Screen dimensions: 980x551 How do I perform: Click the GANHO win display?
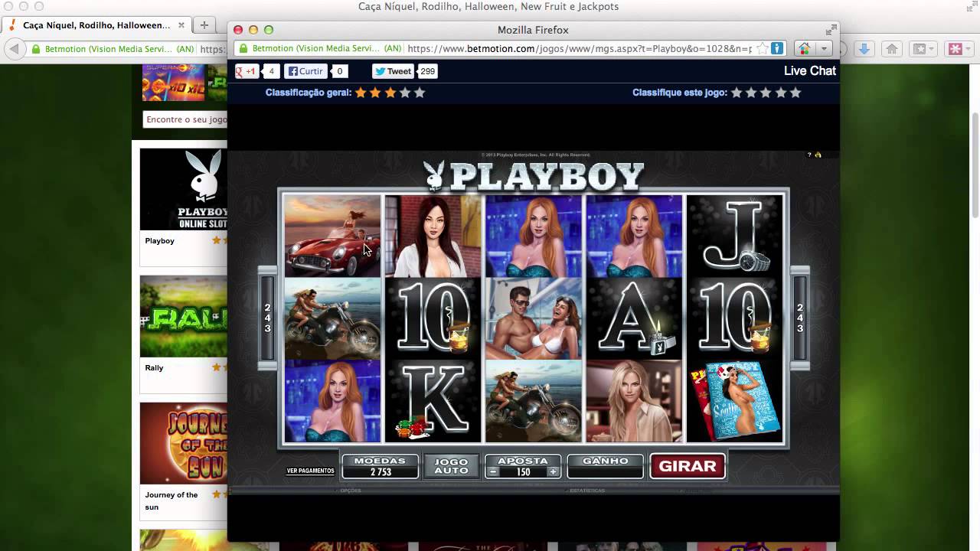(606, 466)
